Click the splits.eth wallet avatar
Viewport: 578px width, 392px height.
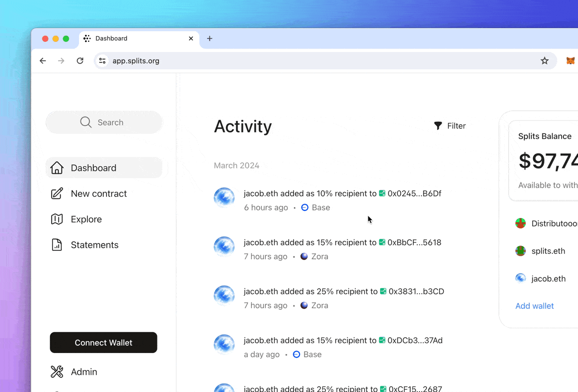point(521,251)
